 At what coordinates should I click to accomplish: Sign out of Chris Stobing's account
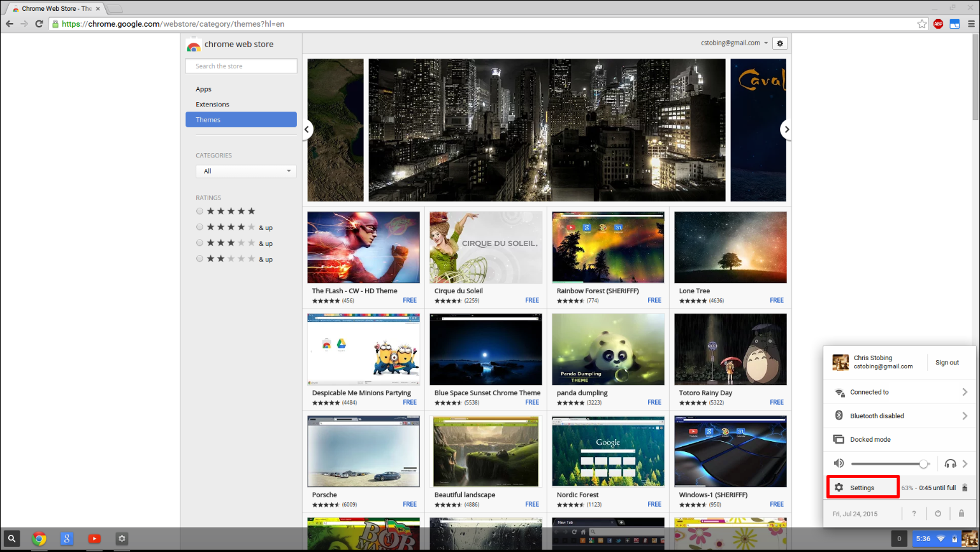point(947,362)
